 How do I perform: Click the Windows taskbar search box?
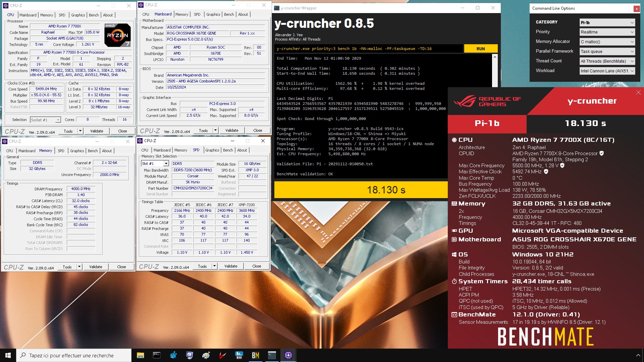[x=74, y=355]
